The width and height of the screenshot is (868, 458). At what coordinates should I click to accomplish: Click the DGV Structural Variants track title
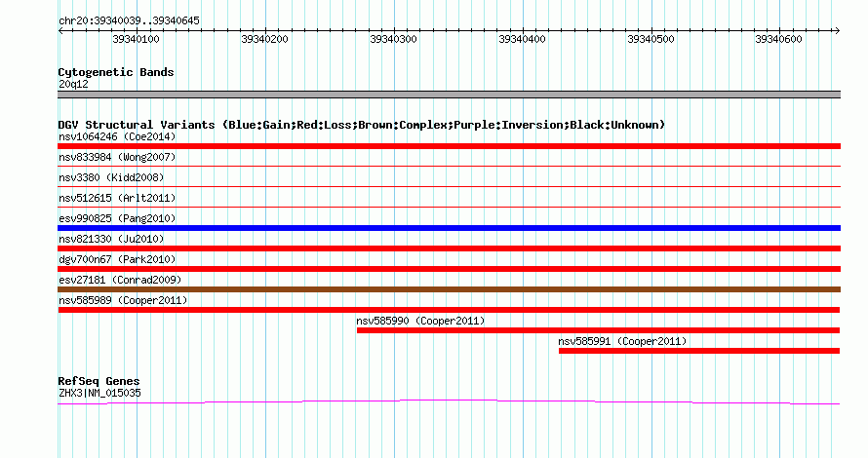pos(361,125)
